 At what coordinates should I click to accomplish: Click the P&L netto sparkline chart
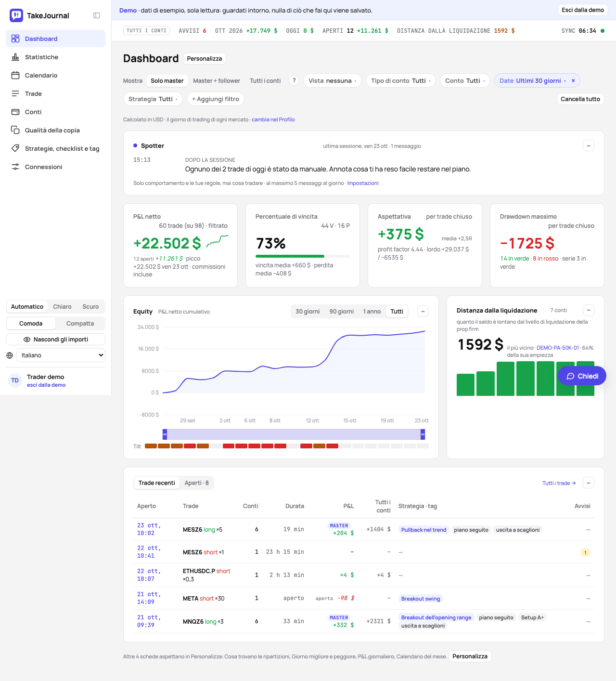217,241
